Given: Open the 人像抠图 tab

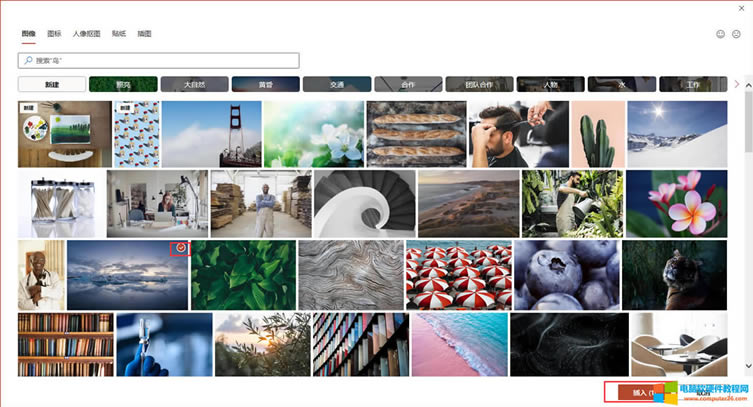Looking at the screenshot, I should pos(86,34).
